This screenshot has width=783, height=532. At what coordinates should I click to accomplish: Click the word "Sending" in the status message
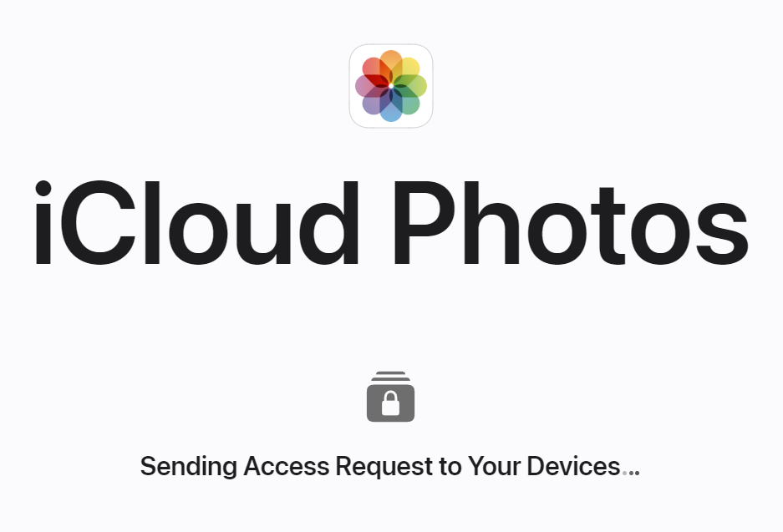tap(188, 467)
